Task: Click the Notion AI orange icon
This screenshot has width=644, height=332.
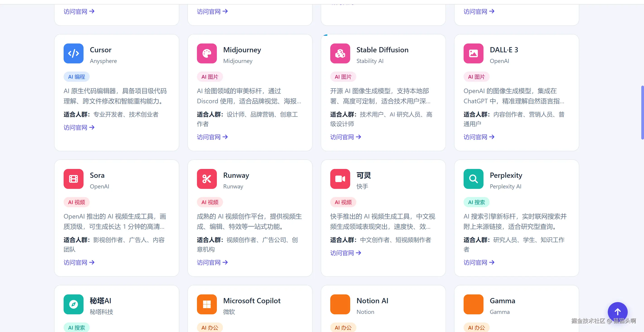Action: click(340, 304)
